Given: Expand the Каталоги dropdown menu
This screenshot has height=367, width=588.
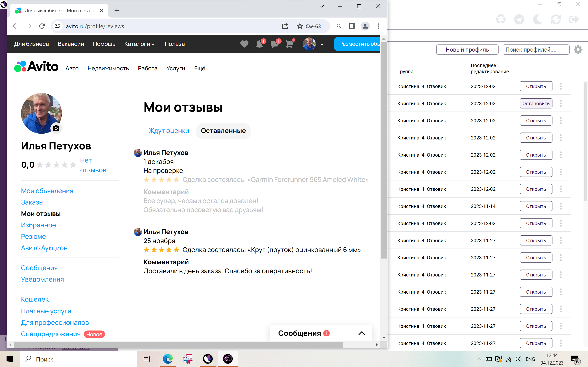Looking at the screenshot, I should click(x=139, y=44).
